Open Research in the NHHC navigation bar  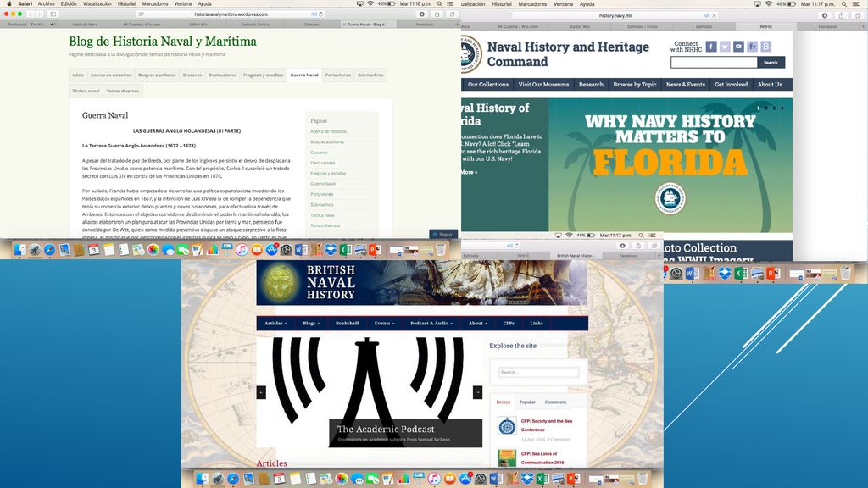coord(591,85)
